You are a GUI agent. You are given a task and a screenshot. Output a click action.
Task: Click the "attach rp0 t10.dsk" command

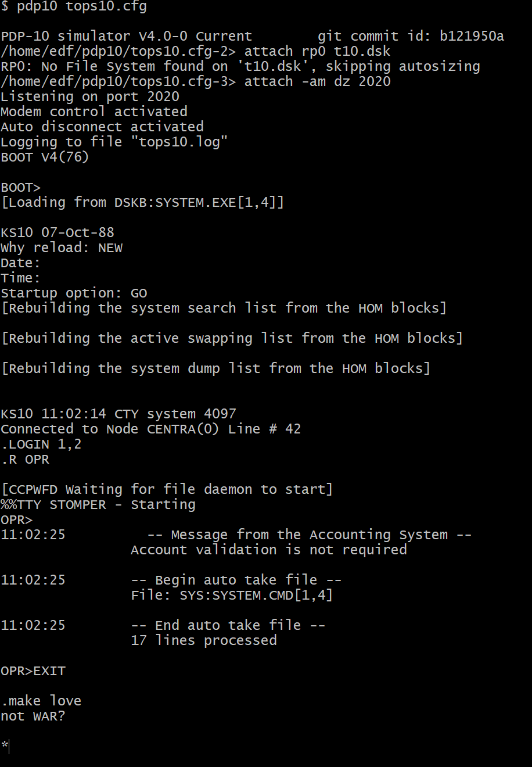(317, 52)
